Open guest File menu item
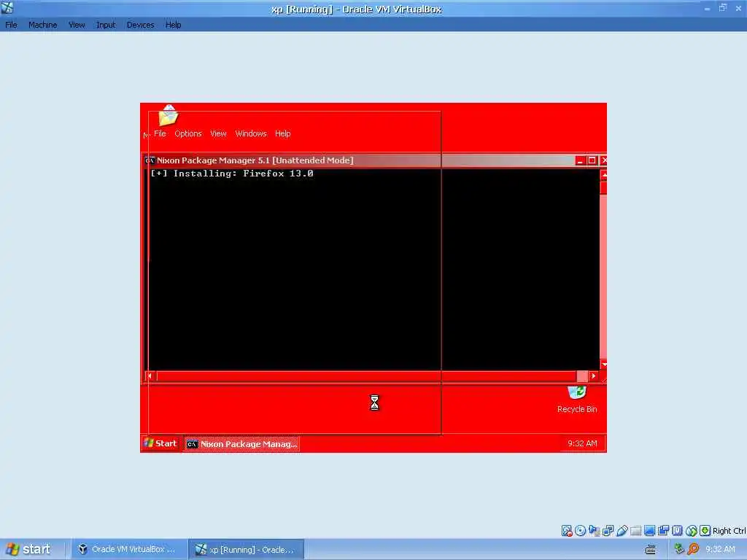The width and height of the screenshot is (747, 560). (x=160, y=133)
